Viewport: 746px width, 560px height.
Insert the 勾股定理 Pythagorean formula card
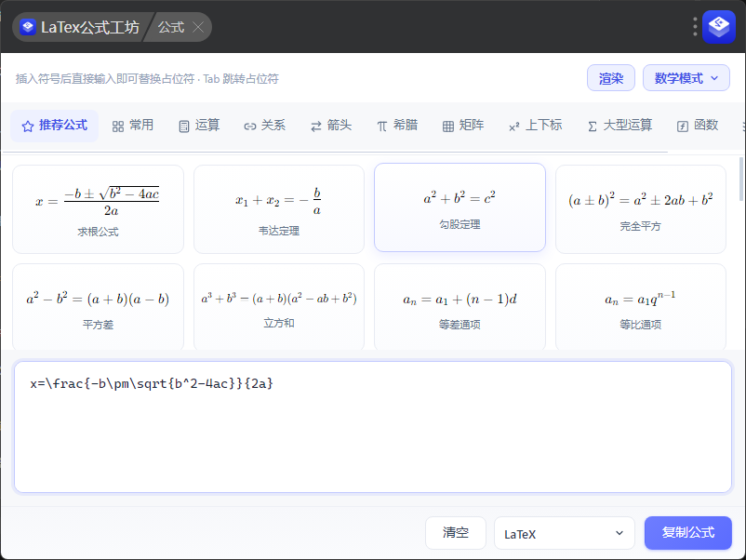460,207
